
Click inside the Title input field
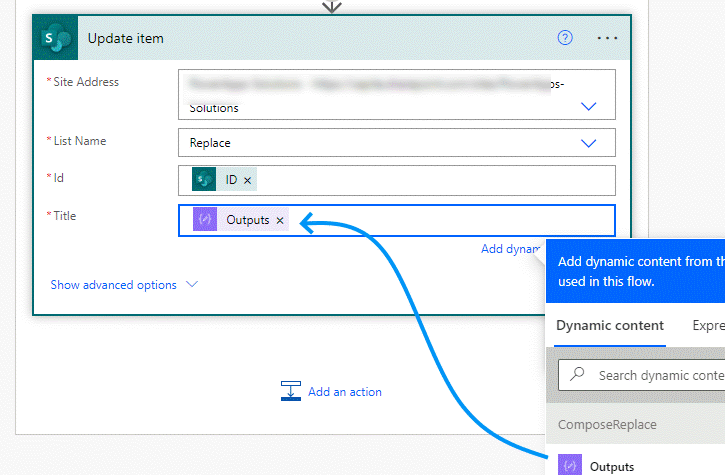click(x=397, y=220)
